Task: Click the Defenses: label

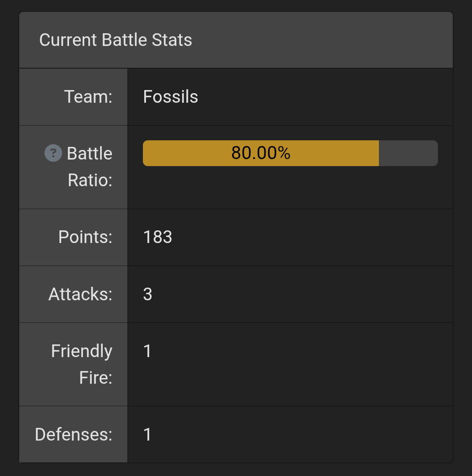Action: (x=73, y=434)
